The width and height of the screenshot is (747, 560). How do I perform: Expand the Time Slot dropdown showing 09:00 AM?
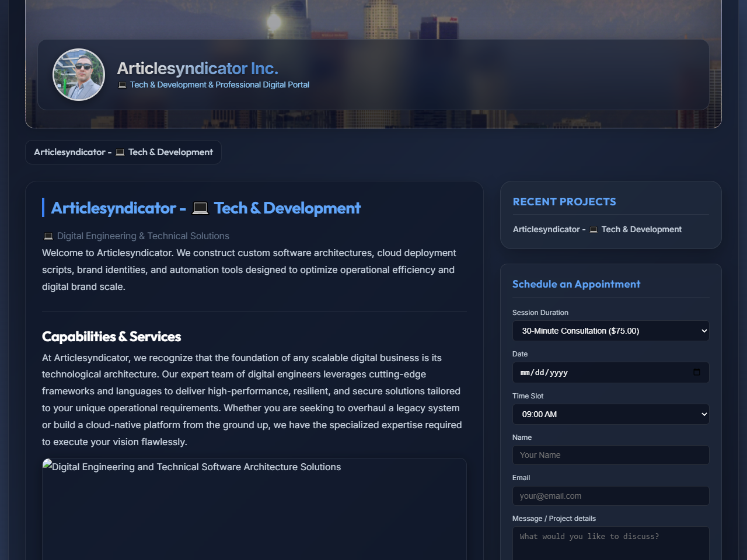tap(610, 414)
